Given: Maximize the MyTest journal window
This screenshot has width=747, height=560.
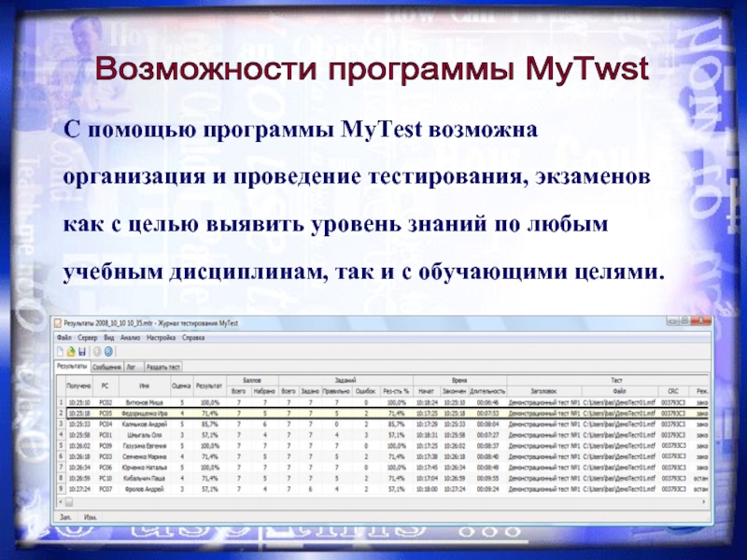Looking at the screenshot, I should (x=684, y=321).
